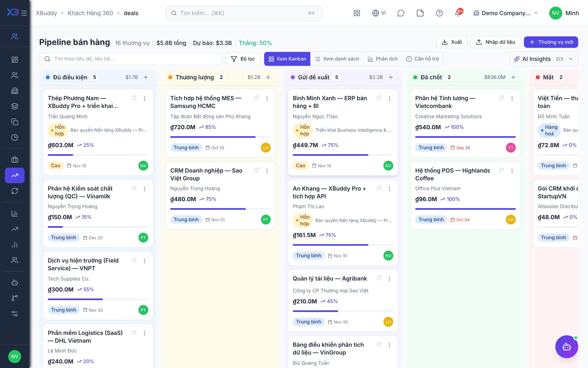
Task: Change language via VI selector
Action: coord(379,13)
